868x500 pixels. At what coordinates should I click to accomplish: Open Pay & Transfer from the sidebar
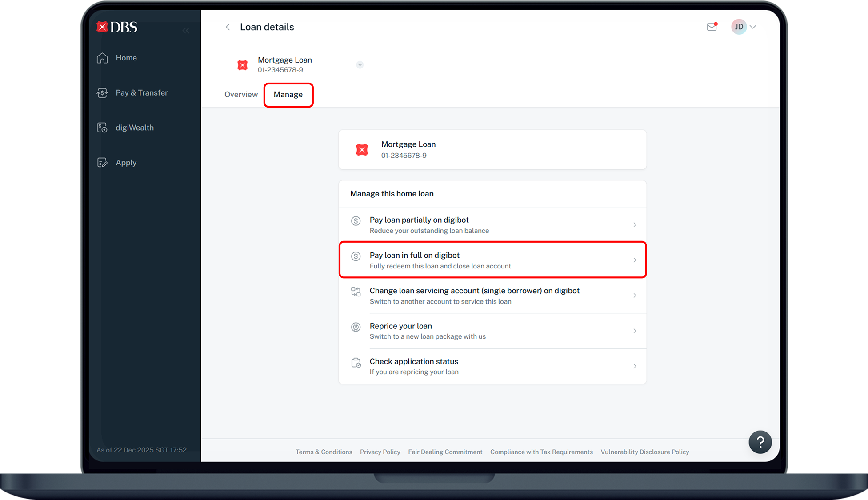(x=102, y=92)
